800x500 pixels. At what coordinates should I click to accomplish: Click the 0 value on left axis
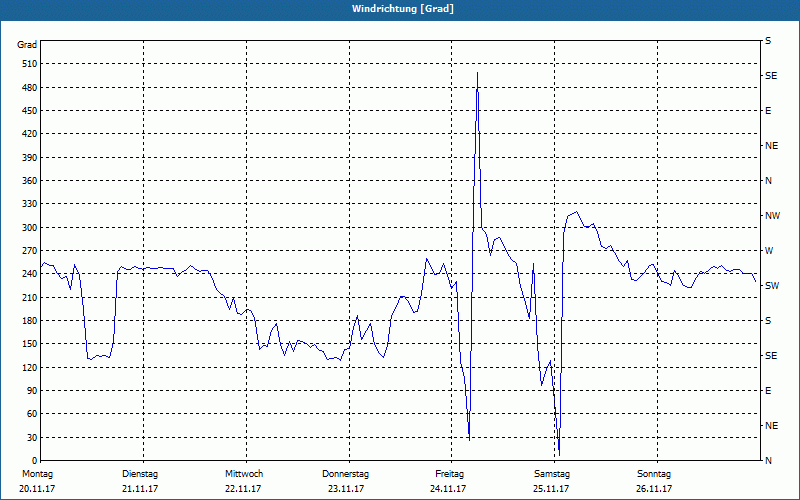[x=35, y=461]
